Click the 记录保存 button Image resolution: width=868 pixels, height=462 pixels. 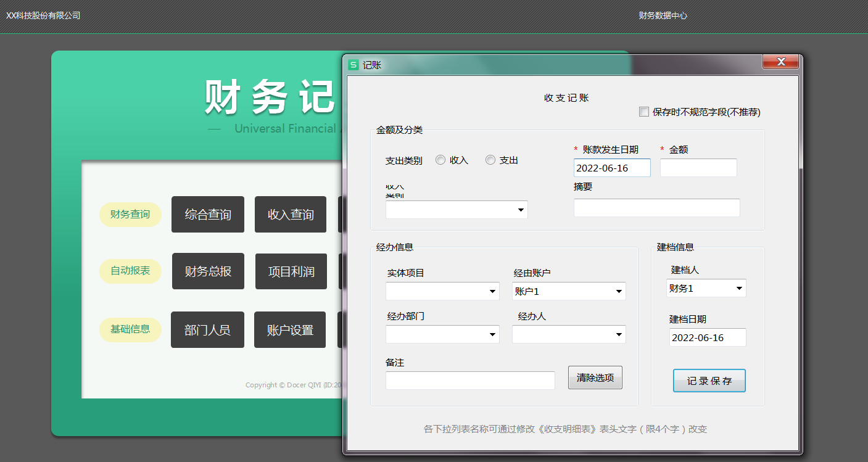[709, 381]
